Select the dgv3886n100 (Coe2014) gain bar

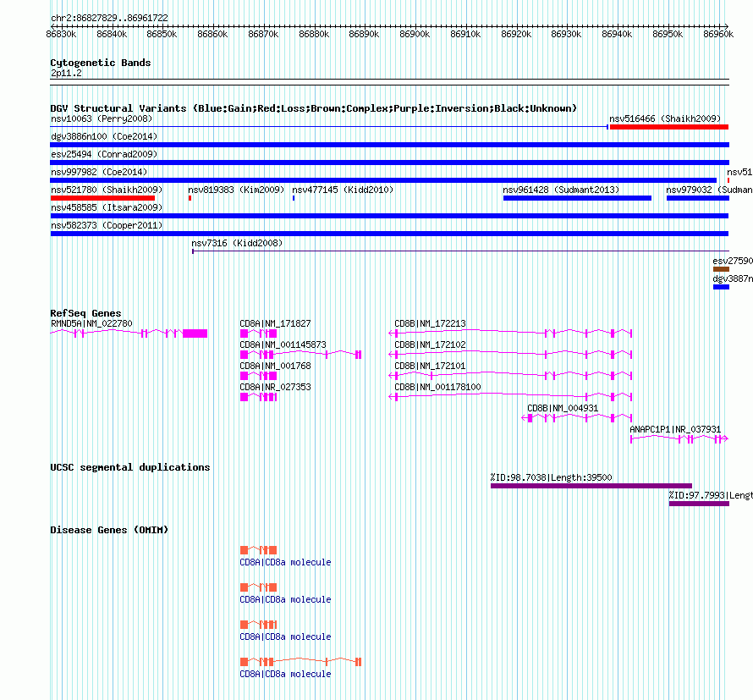coord(389,145)
